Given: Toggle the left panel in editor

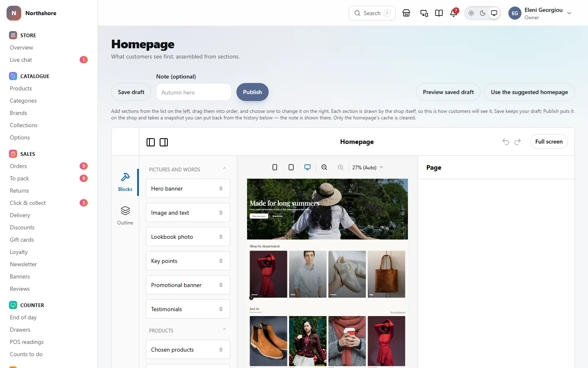Looking at the screenshot, I should (x=151, y=142).
